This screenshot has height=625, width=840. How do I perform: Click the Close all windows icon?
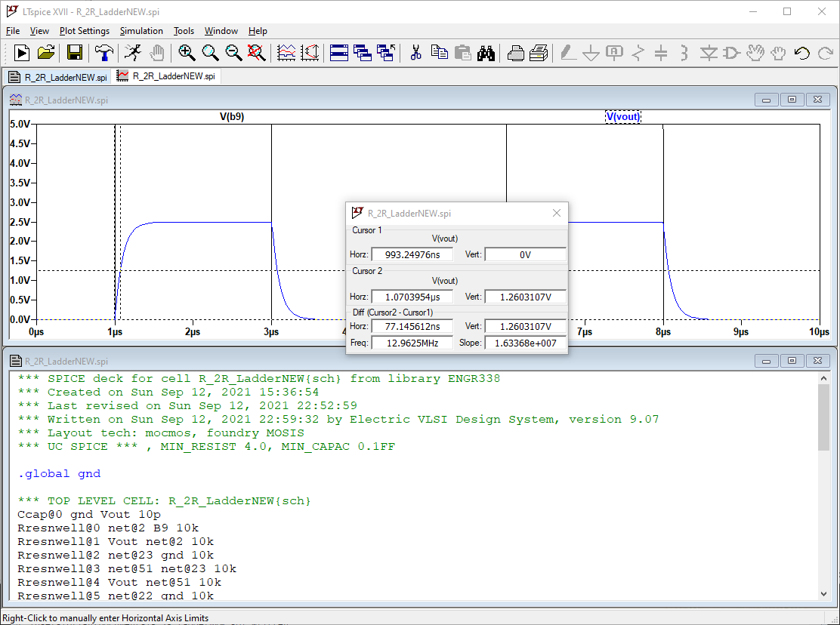point(386,52)
